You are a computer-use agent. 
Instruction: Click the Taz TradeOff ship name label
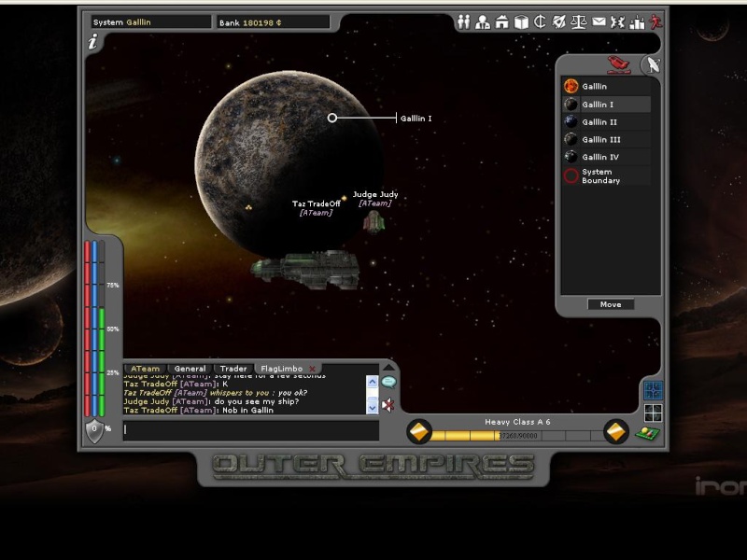(x=317, y=203)
